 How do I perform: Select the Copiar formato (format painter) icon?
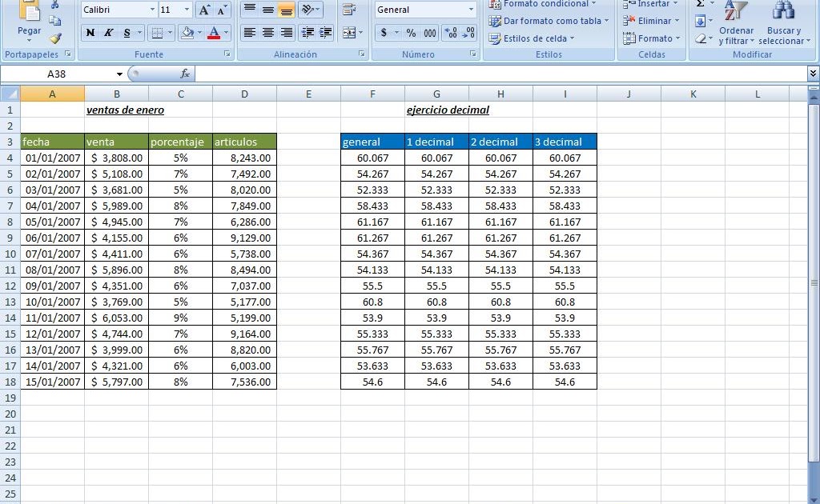(x=54, y=38)
